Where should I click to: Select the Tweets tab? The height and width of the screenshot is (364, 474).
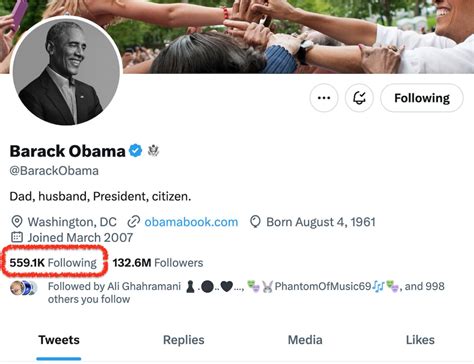(59, 340)
